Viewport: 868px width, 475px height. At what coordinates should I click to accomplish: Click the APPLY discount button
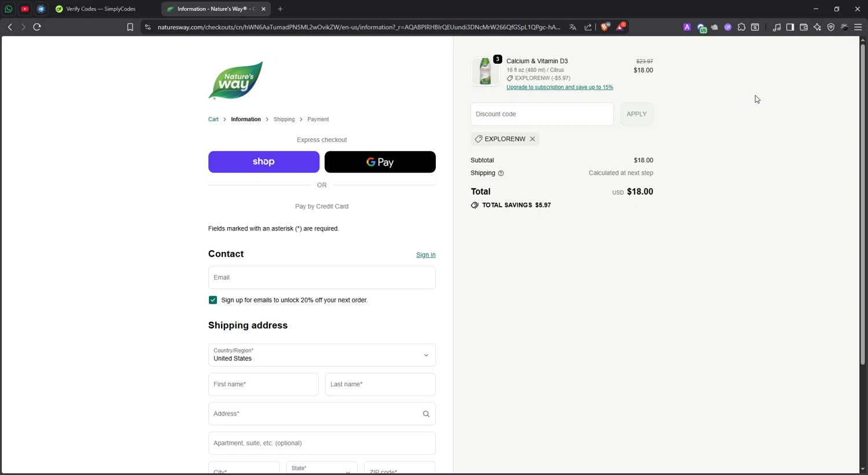[x=637, y=114]
